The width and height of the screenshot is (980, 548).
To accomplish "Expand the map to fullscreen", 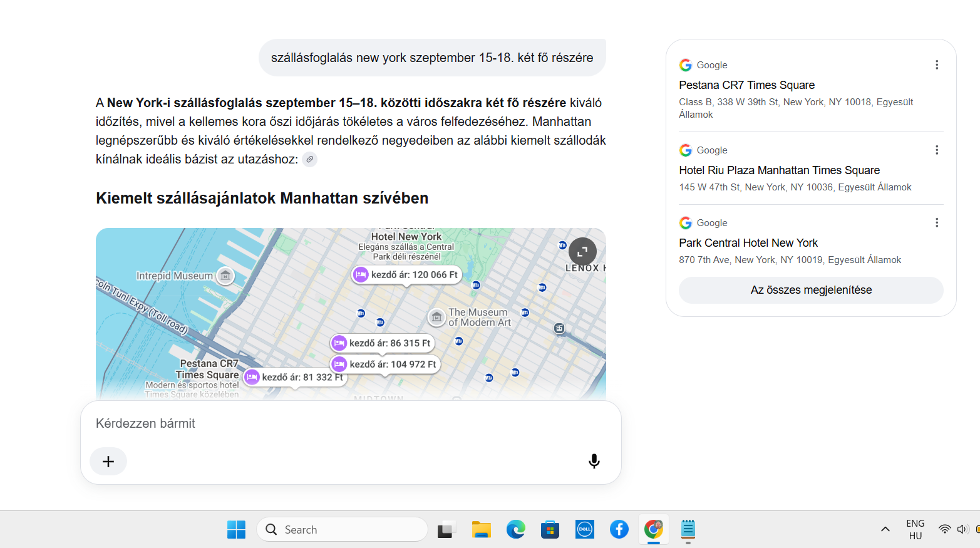I will pyautogui.click(x=582, y=252).
